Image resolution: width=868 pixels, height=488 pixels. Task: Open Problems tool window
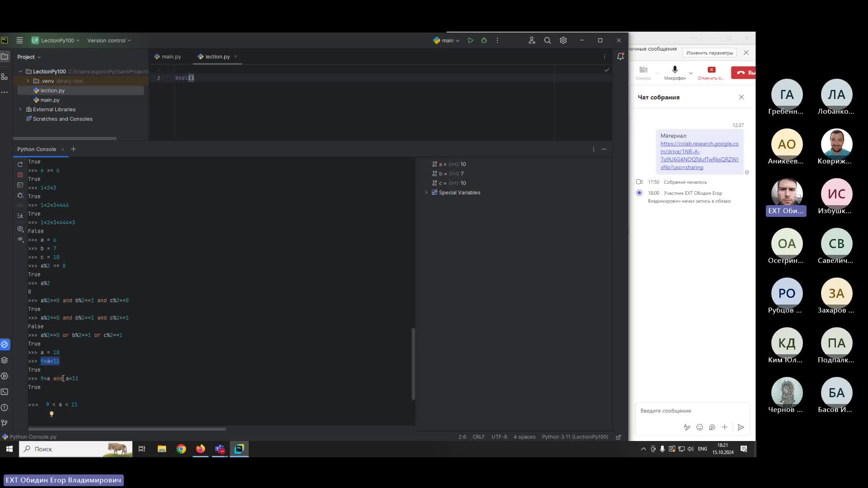(5, 408)
